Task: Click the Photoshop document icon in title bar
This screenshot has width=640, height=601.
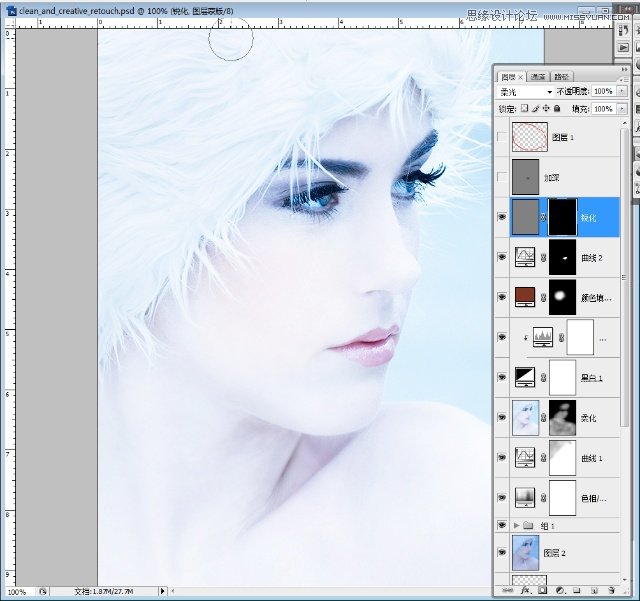Action: pos(12,11)
